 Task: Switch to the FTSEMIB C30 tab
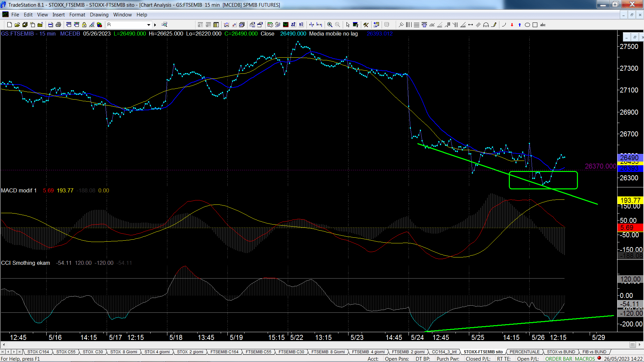pos(291,352)
